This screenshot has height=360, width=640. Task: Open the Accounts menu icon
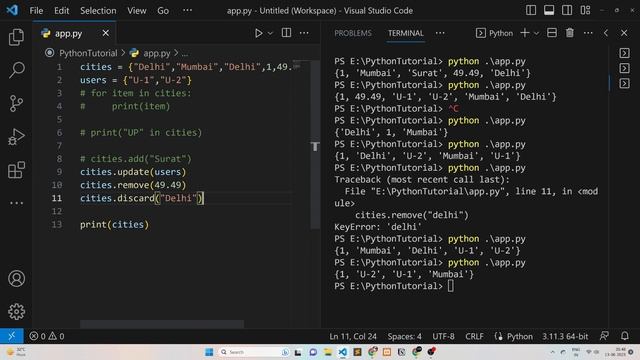[16, 279]
